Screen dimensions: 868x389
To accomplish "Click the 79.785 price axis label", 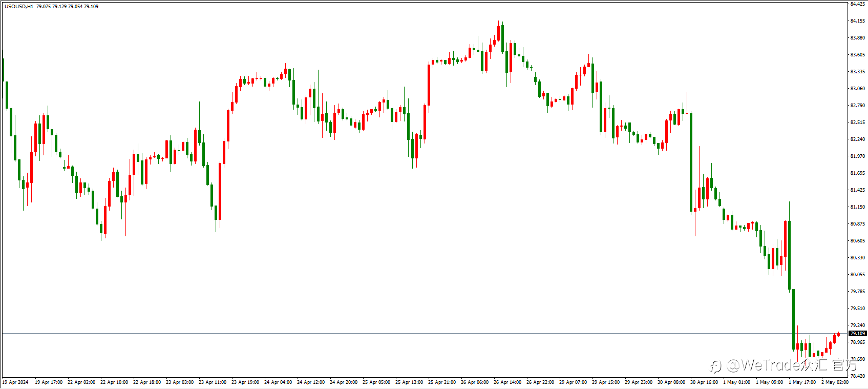I will (x=858, y=292).
